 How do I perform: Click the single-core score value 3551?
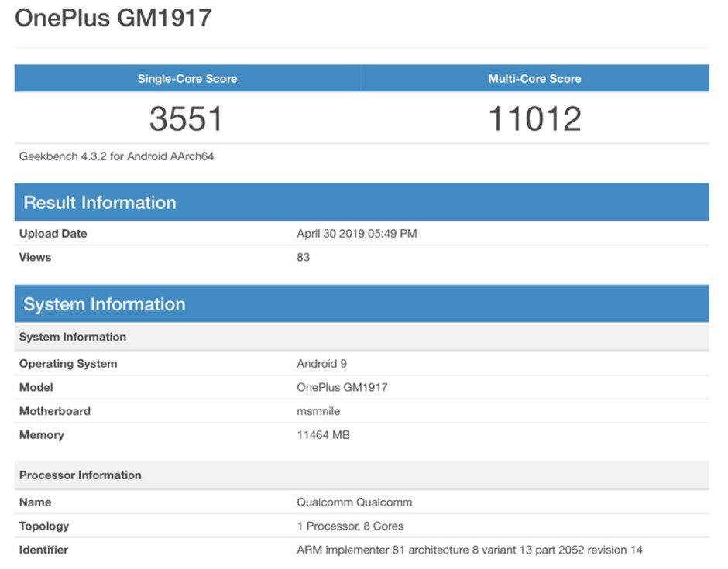[187, 118]
